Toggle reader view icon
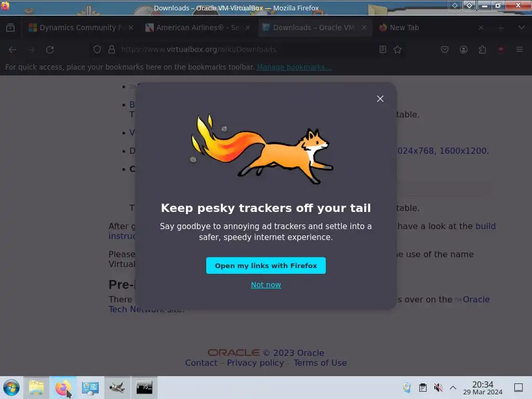Screen dimensions: 532x399 click(383, 49)
